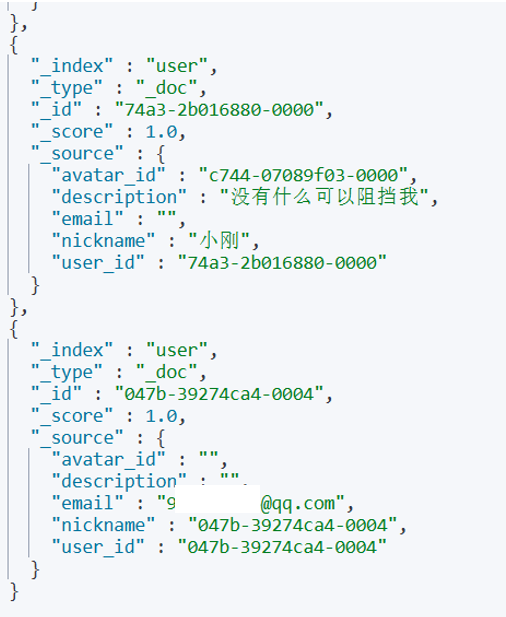The width and height of the screenshot is (506, 617).
Task: Click the avatar_id value "c744-07089f03-0000"
Action: click(x=303, y=175)
